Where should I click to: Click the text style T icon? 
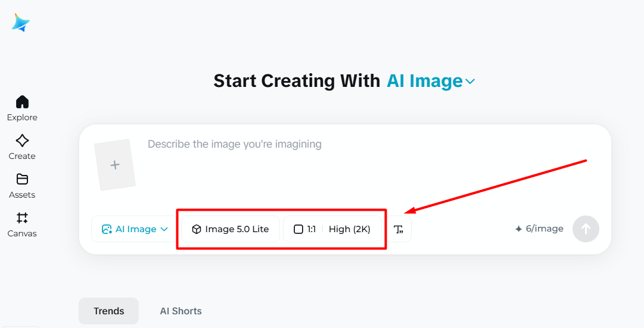[x=399, y=229]
